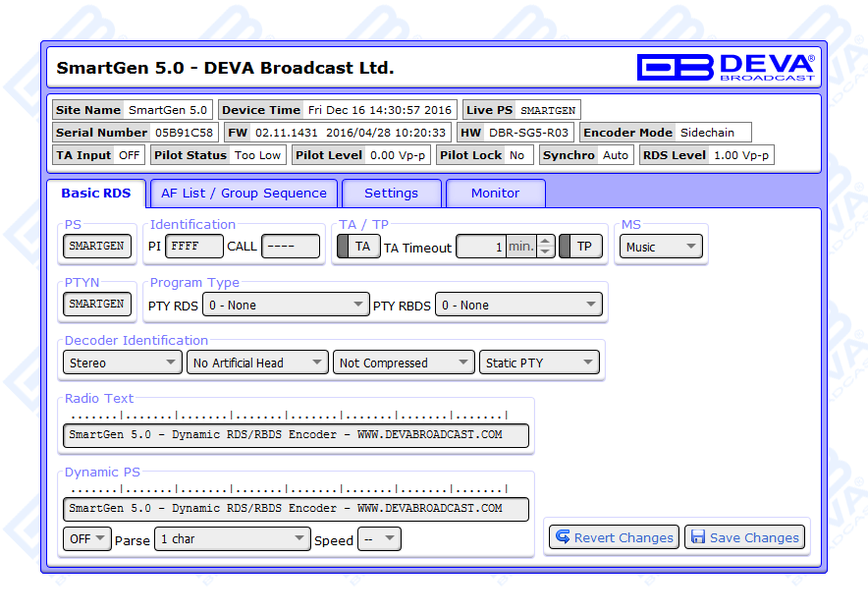Click the Revert Changes button

coord(614,537)
